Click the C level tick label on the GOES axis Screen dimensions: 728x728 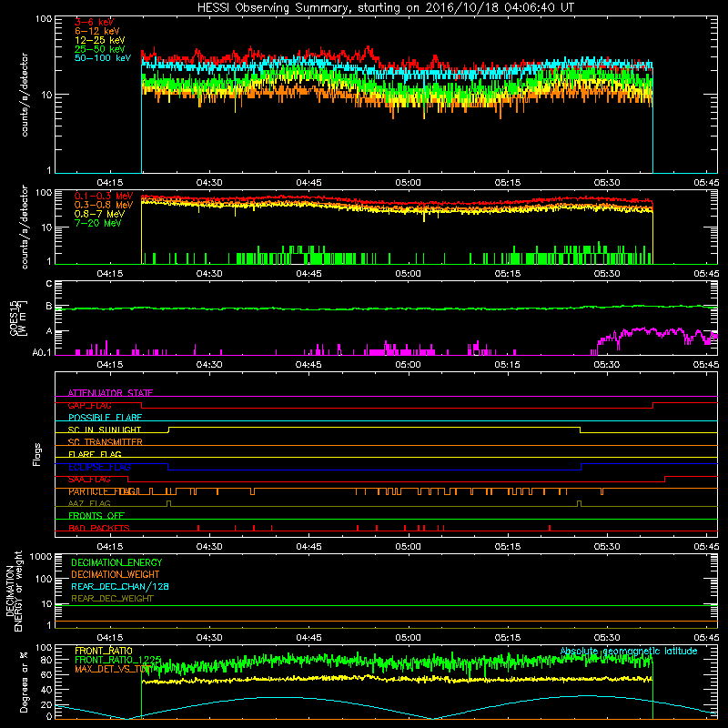point(49,284)
